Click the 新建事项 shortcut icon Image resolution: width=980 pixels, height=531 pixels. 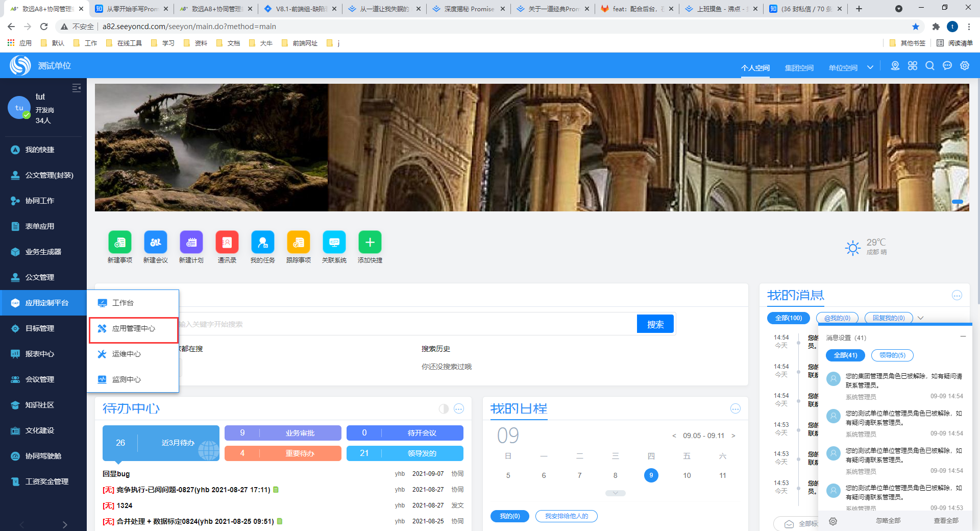click(119, 242)
